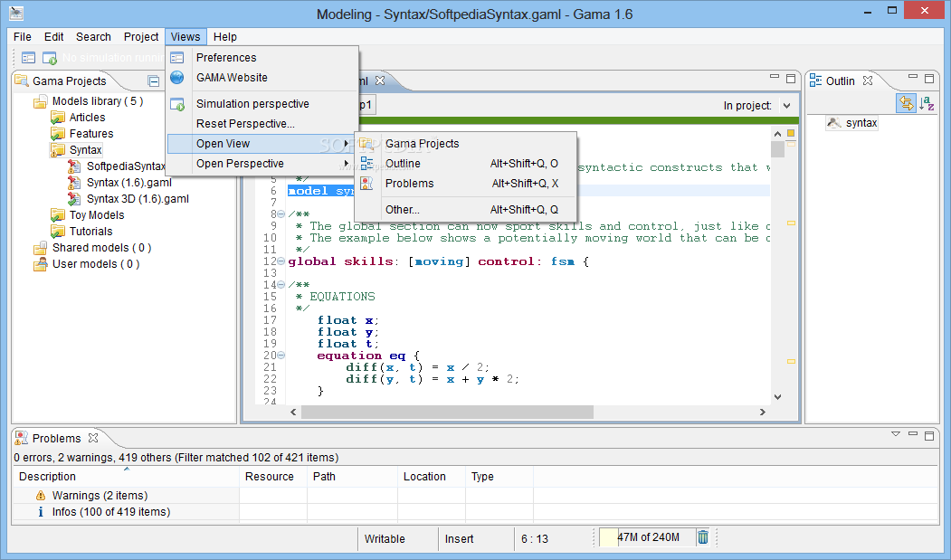951x560 pixels.
Task: Click the Infos row icon
Action: coord(41,512)
